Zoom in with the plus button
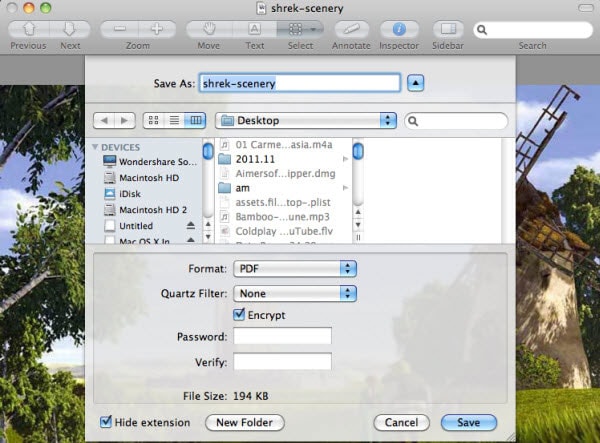Image resolution: width=600 pixels, height=443 pixels. coord(157,29)
